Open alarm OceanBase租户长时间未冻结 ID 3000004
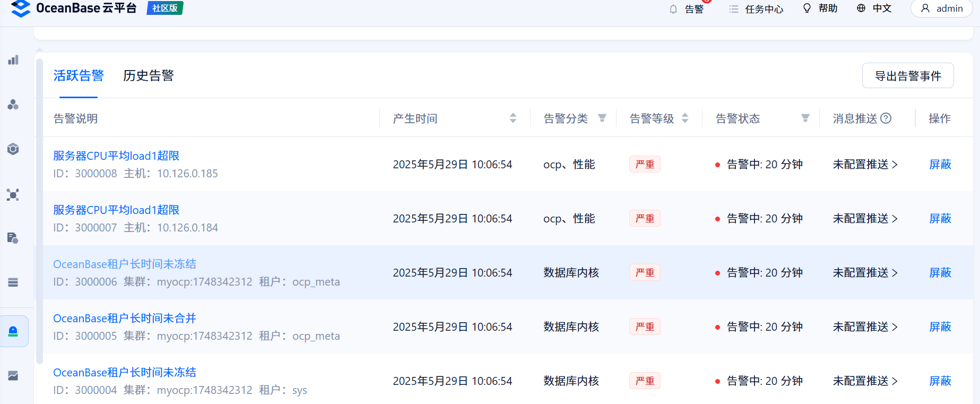Screen dimensions: 980x404 (125, 372)
